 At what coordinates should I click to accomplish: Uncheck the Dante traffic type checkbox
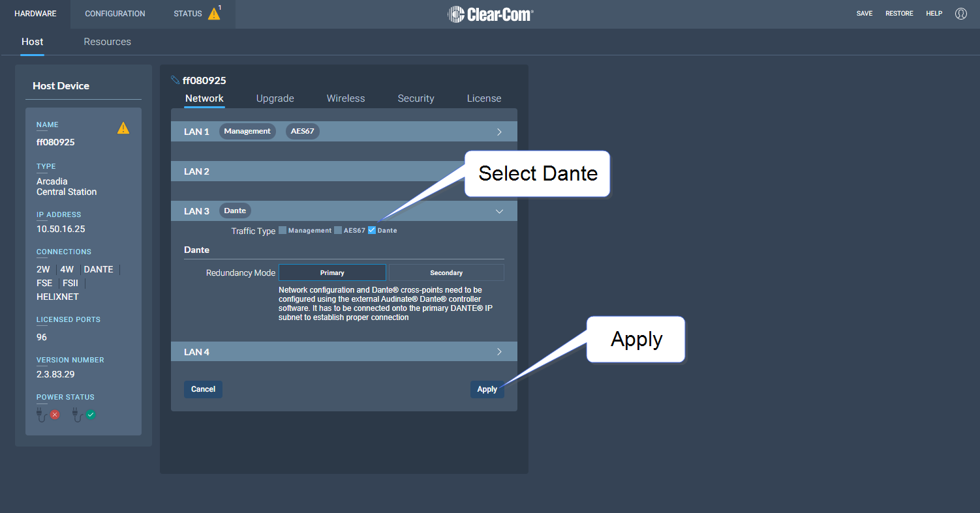pyautogui.click(x=372, y=230)
